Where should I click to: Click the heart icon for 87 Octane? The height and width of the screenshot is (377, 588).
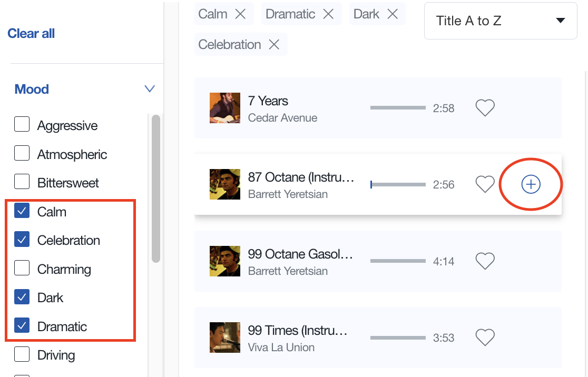(x=485, y=184)
